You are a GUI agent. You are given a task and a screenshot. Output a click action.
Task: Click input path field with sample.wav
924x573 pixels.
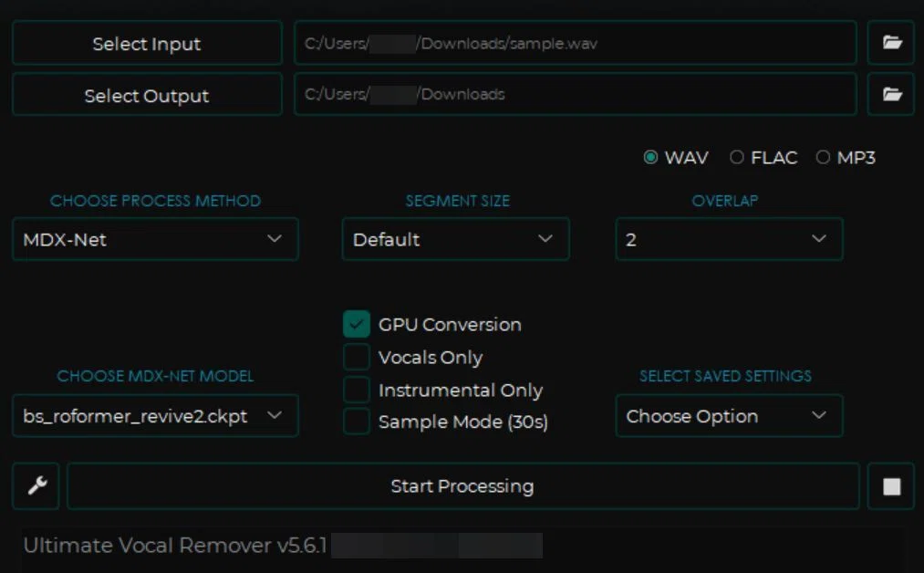pos(576,43)
